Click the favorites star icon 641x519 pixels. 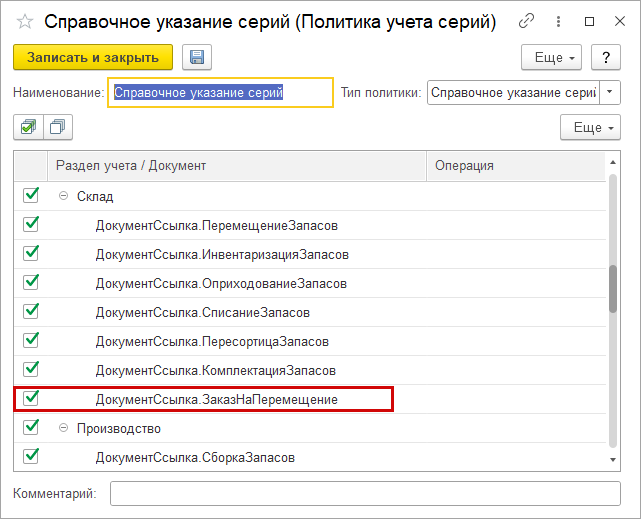(x=24, y=20)
